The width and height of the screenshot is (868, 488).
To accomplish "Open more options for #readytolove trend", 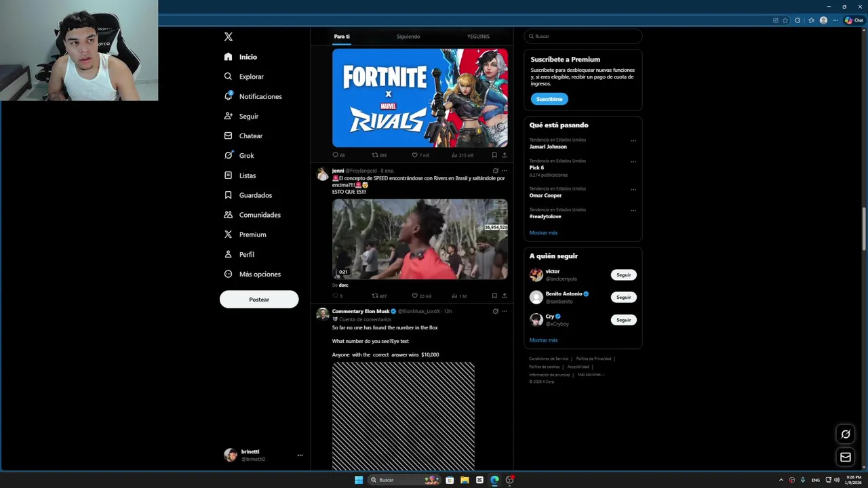I will click(633, 211).
